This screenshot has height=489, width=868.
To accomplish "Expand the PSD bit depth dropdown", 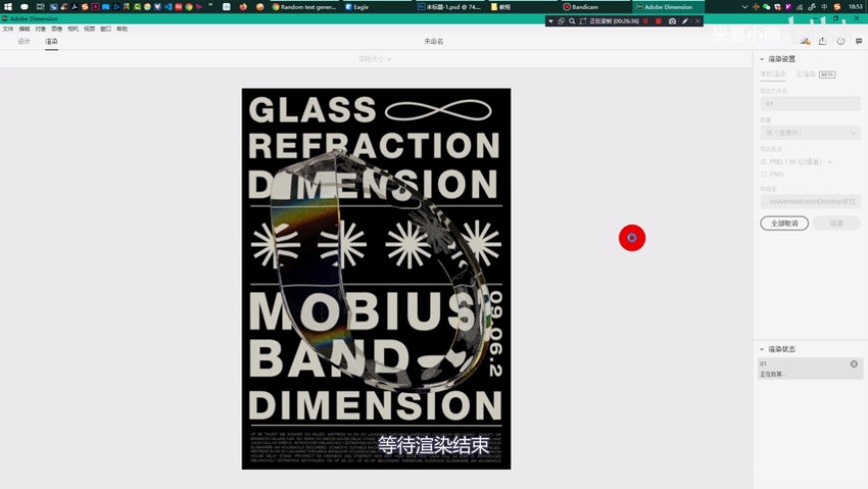I will click(x=830, y=162).
